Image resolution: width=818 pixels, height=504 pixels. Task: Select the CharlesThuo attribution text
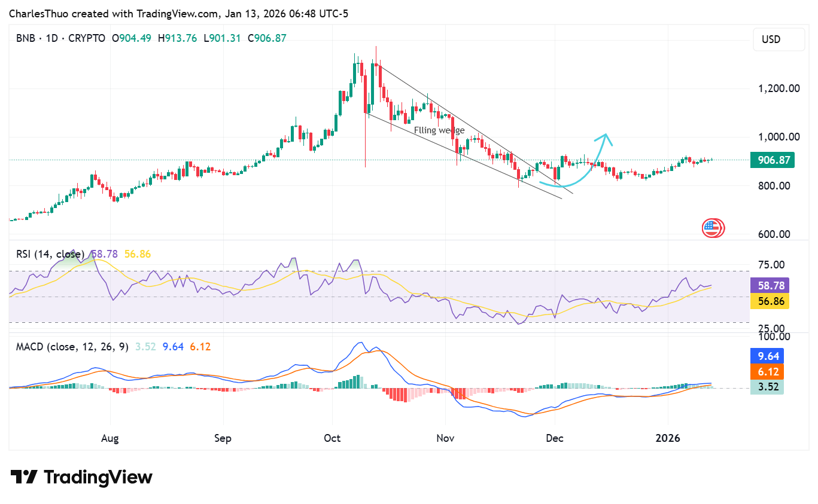coord(39,13)
